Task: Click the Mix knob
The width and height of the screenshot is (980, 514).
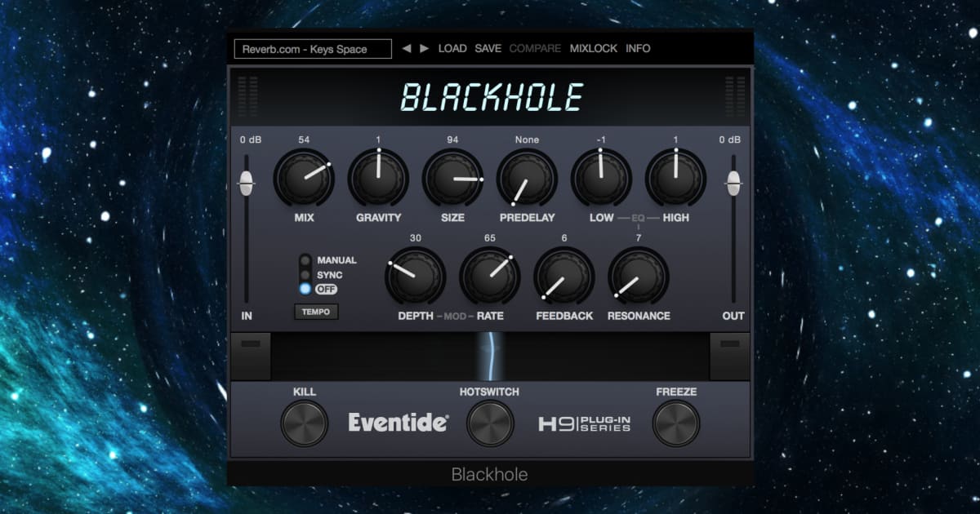Action: [x=304, y=177]
